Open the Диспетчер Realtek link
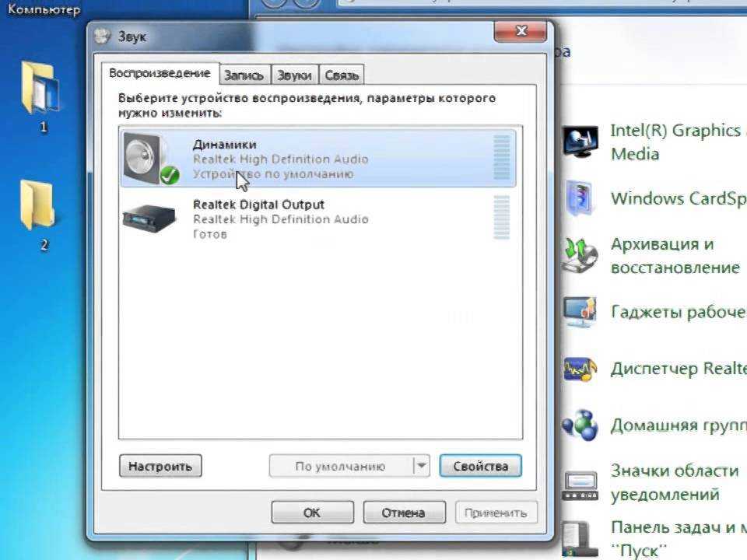This screenshot has width=747, height=560. click(x=679, y=369)
